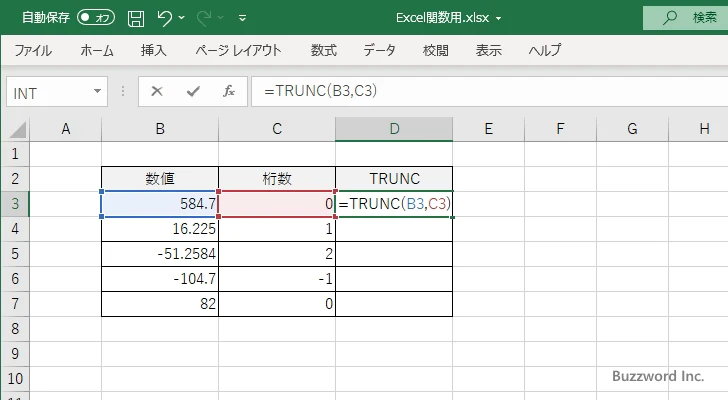Expand the file name dropdown in title

(x=499, y=18)
